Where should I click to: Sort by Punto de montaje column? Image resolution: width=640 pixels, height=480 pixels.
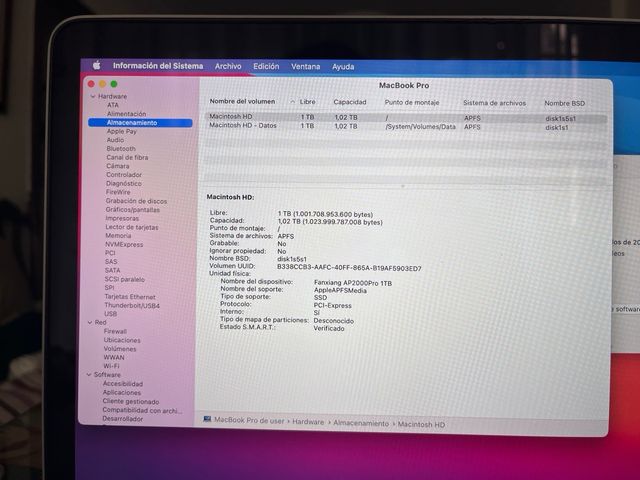[x=412, y=102]
